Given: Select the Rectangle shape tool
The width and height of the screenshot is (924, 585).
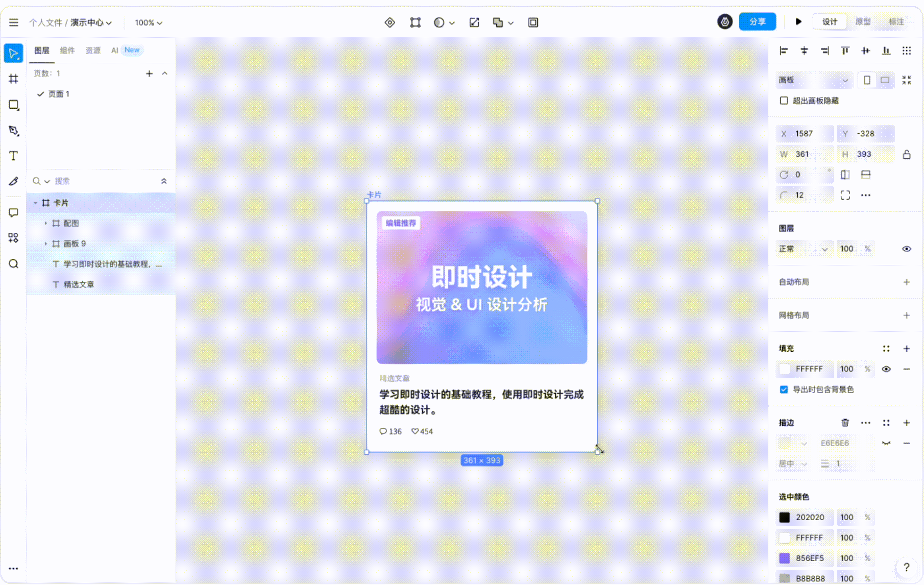Looking at the screenshot, I should [x=13, y=105].
